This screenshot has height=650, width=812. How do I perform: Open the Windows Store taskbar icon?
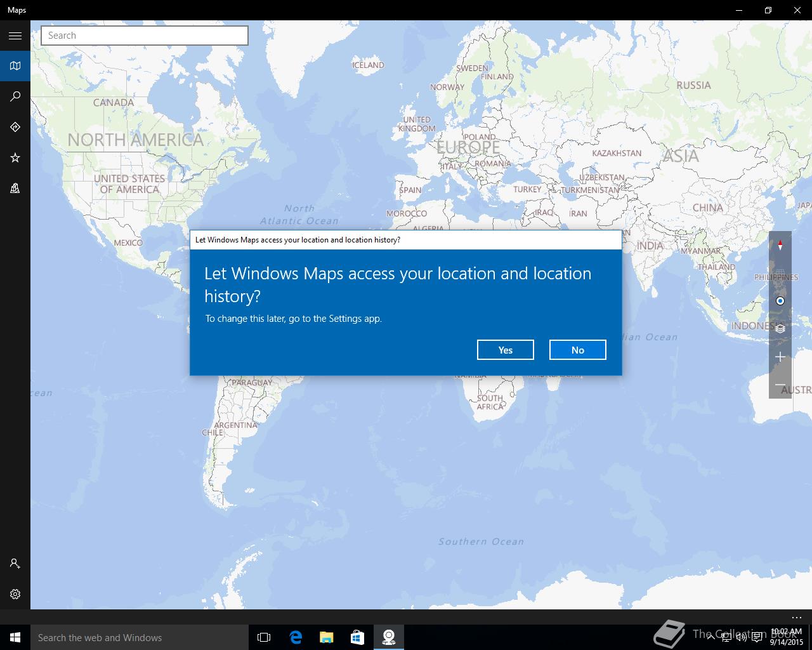point(358,637)
